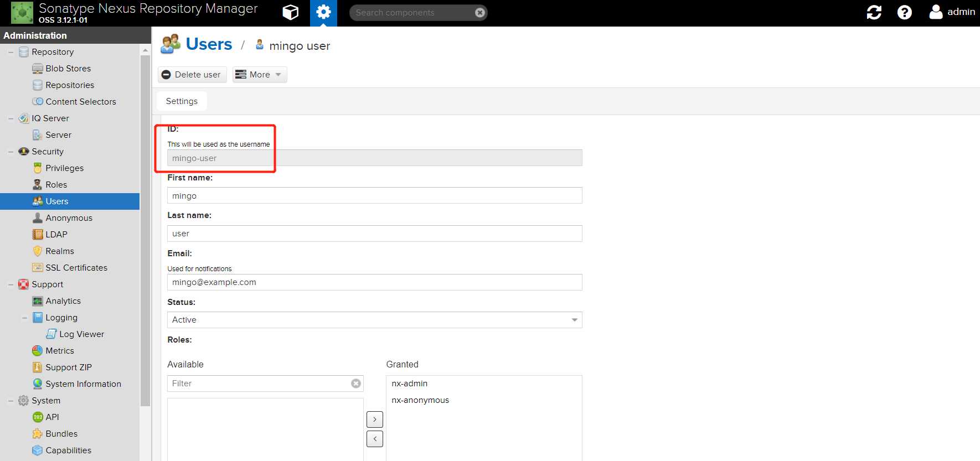Collapse the Logging tree node
This screenshot has height=461, width=980.
(24, 318)
